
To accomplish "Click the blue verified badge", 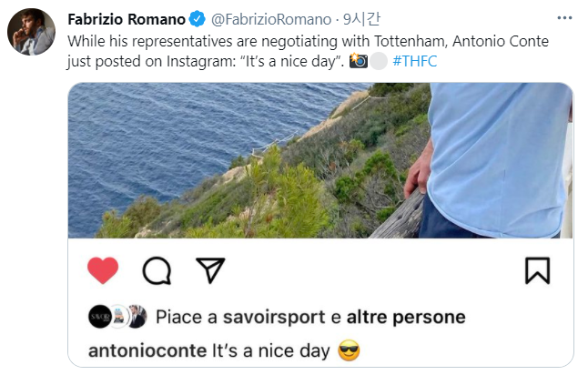I will 197,20.
